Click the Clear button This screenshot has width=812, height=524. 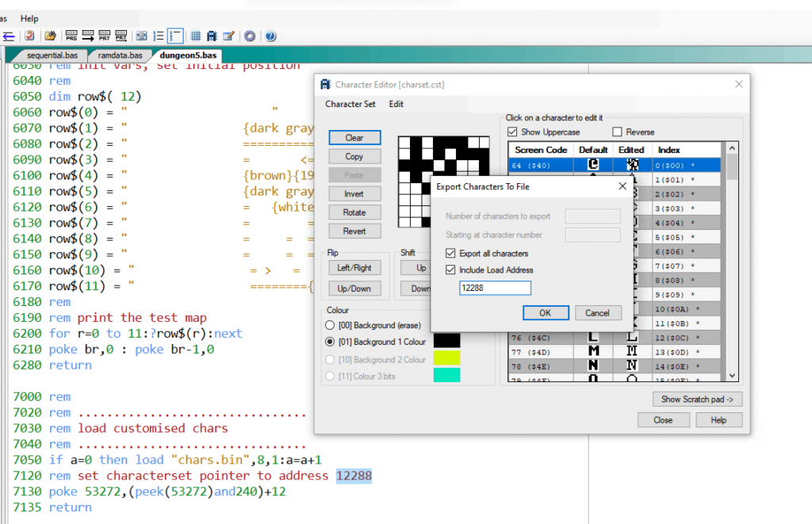tap(354, 138)
